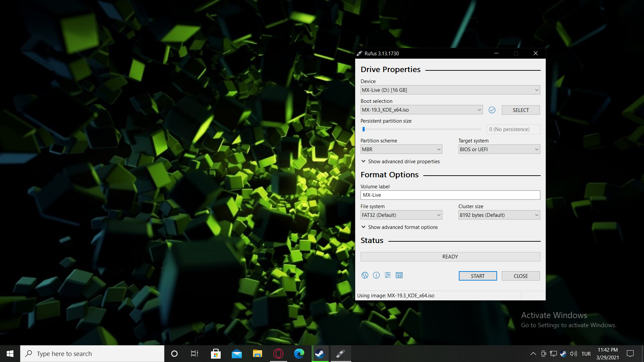Viewport: 644px width, 362px height.
Task: Expand Show advanced format options
Action: 399,227
